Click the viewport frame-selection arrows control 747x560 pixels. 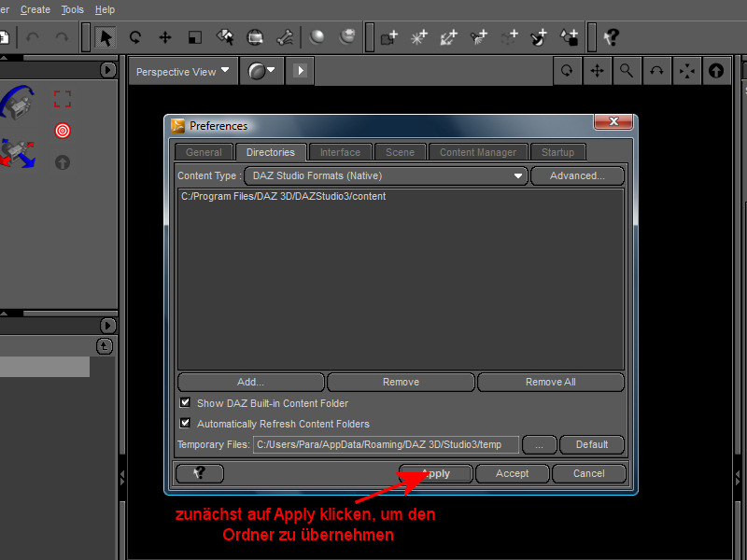coord(686,71)
